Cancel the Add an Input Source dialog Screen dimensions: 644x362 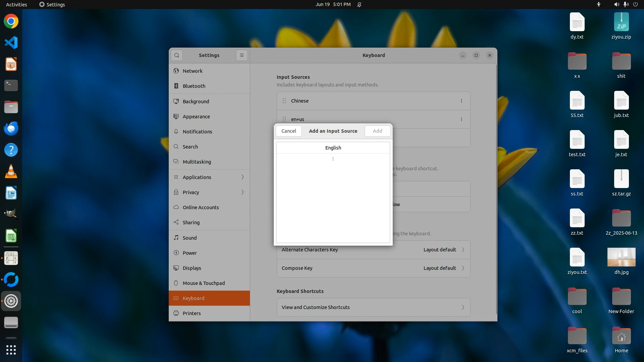pos(288,131)
